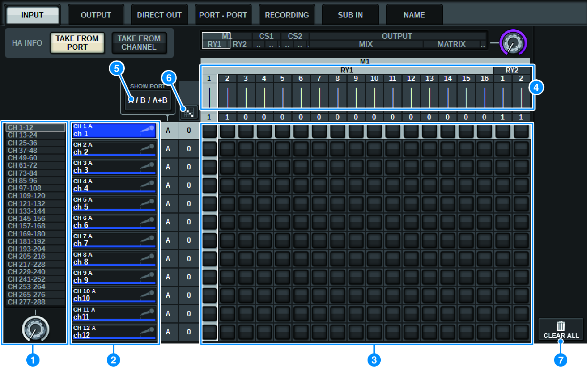Click the microphone icon on ch 5
Image resolution: width=588 pixels, height=367 pixels.
click(x=147, y=204)
